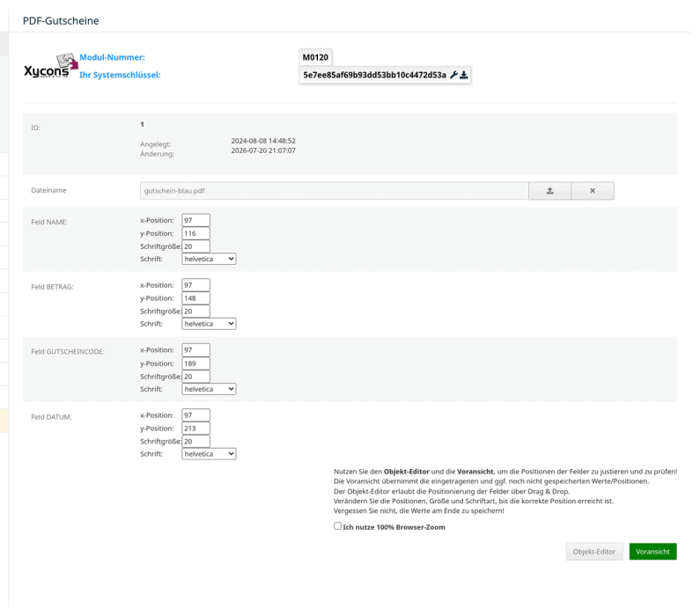This screenshot has height=616, width=700.
Task: Click Schriftgröße field of Feld GUTSCHEINCODE
Action: (195, 377)
